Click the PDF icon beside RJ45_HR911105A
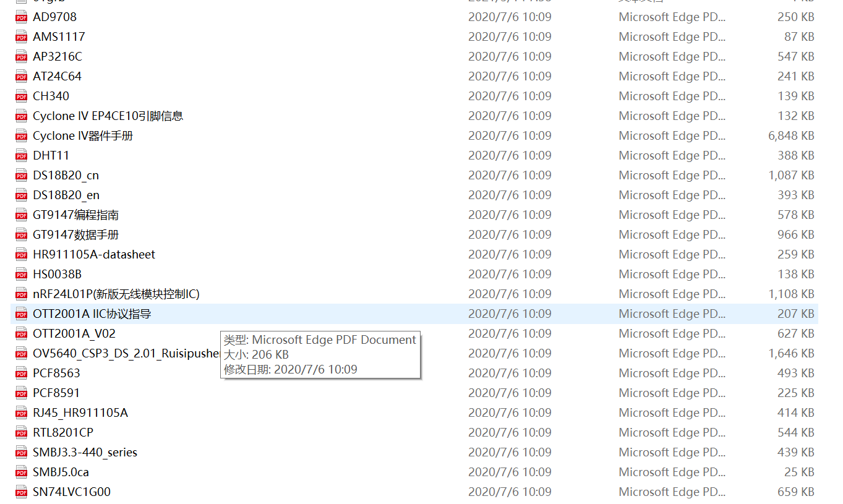This screenshot has width=843, height=504. (22, 413)
